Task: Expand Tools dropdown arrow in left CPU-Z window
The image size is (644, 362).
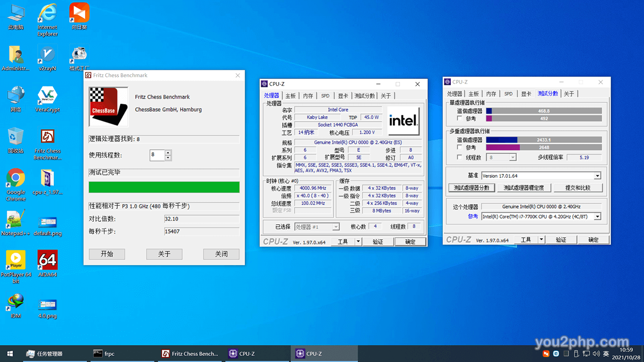Action: [x=358, y=242]
